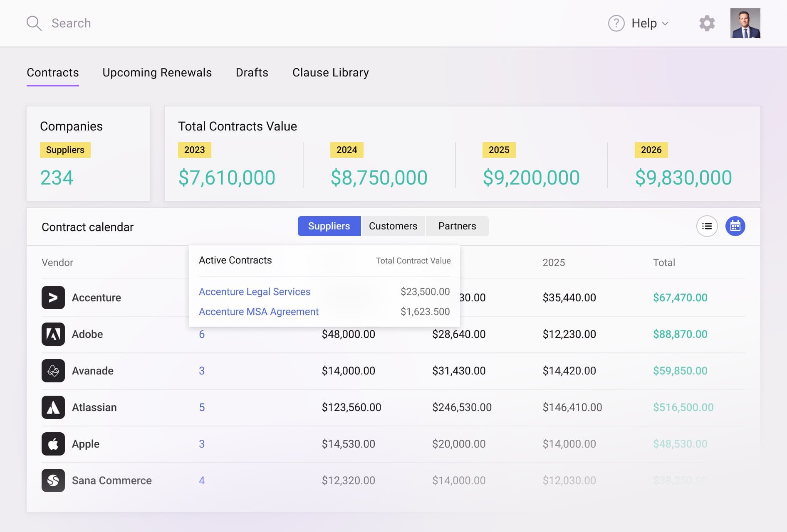Viewport: 787px width, 532px height.
Task: Click the Accenture logo icon
Action: pyautogui.click(x=53, y=298)
